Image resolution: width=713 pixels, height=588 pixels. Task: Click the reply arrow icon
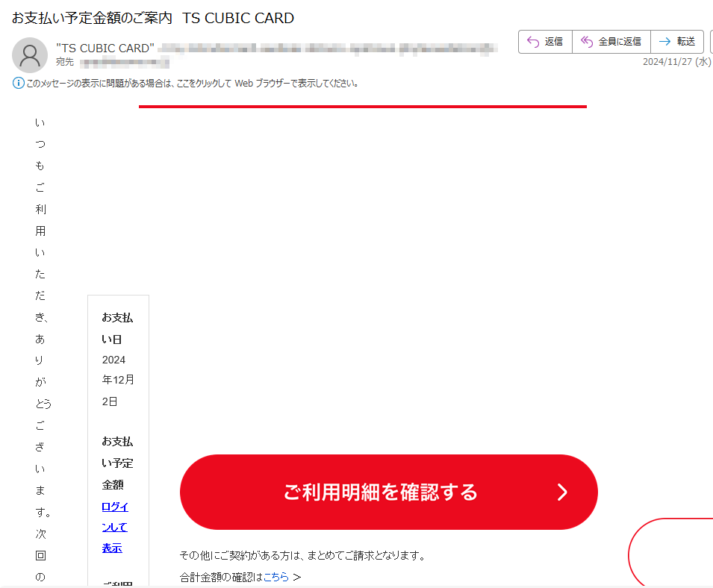[532, 42]
